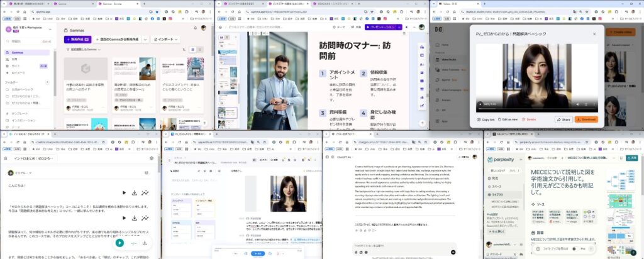The width and height of the screenshot is (644, 259).
Task: Start プレゼンテーション in the Gamma editor
Action: (380, 27)
